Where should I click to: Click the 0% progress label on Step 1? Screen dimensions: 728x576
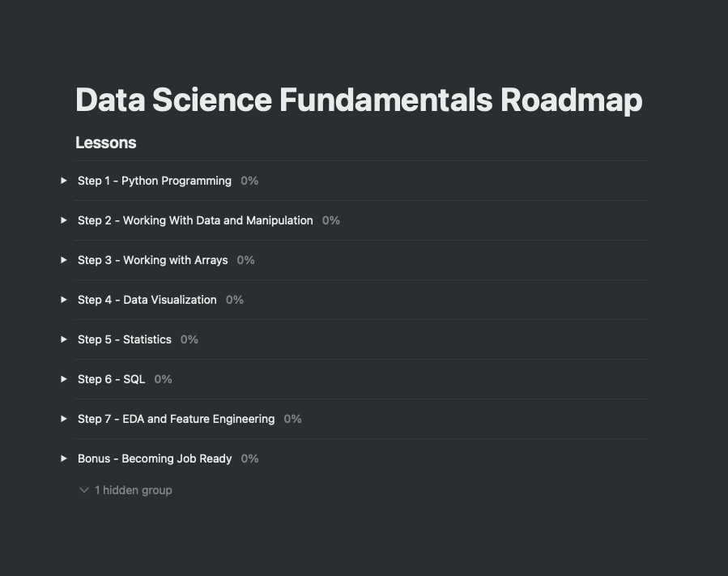(249, 180)
